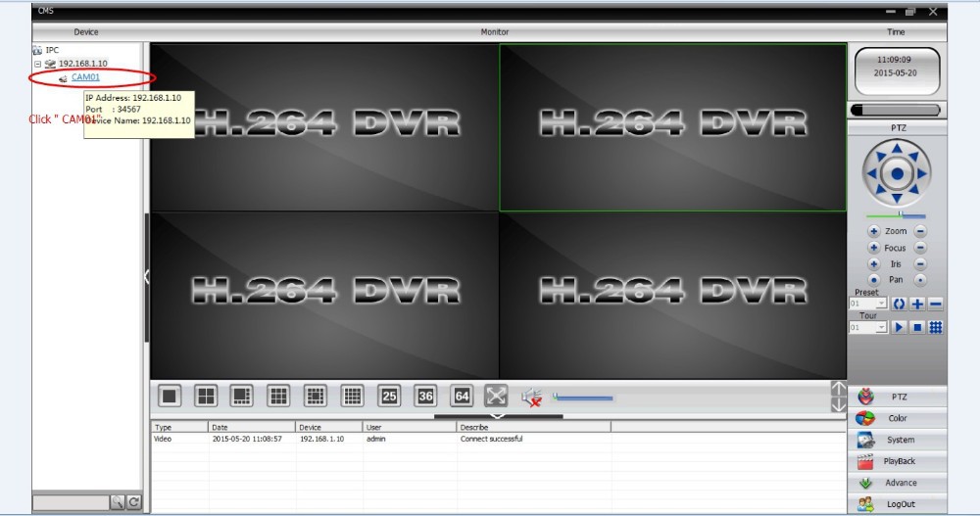Screen dimensions: 980x516
Task: Select the four-split view layout
Action: [x=206, y=396]
